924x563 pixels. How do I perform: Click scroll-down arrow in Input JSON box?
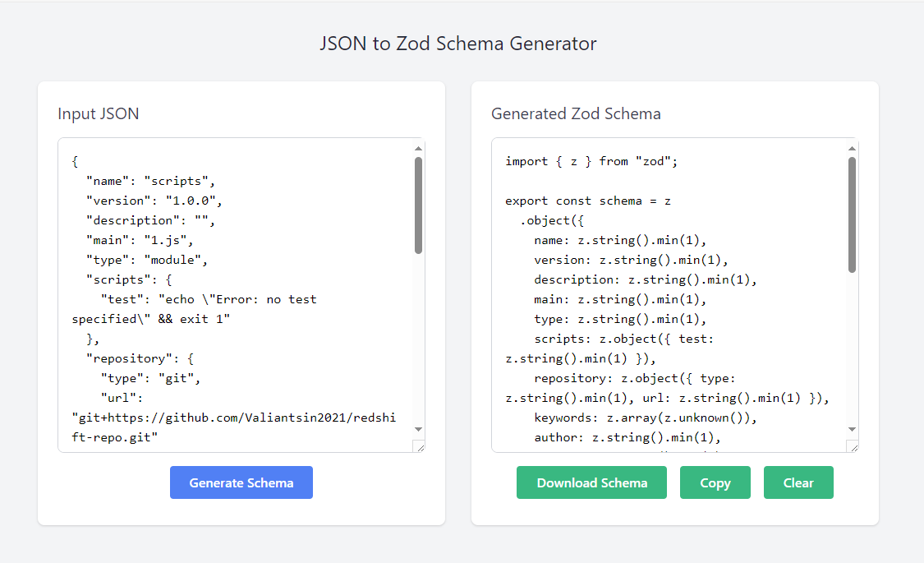(x=418, y=429)
